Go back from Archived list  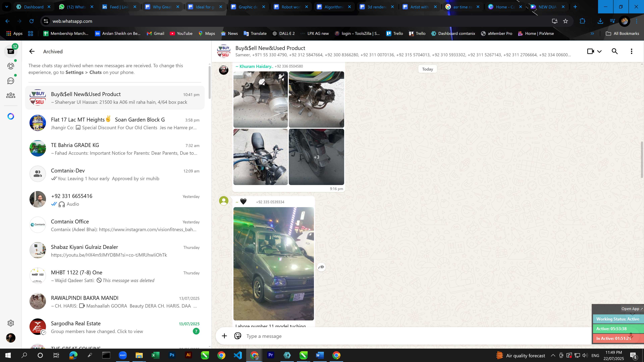tap(32, 51)
